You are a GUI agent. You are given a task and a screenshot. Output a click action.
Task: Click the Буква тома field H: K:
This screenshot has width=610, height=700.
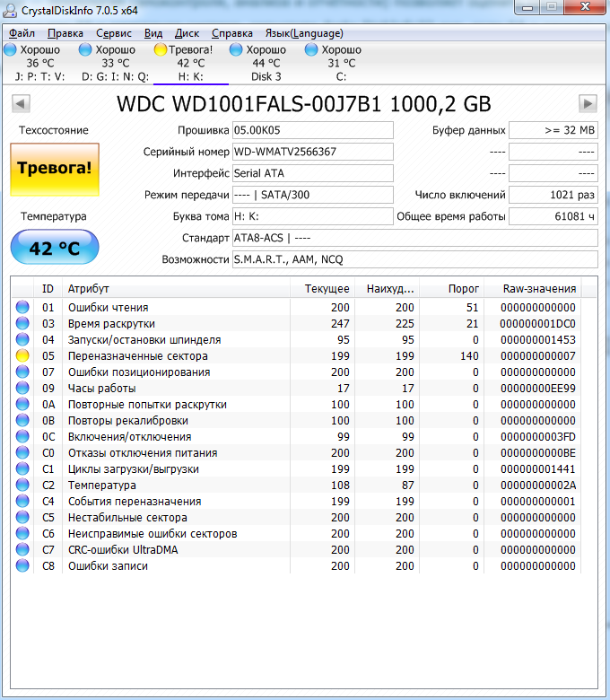(x=313, y=216)
